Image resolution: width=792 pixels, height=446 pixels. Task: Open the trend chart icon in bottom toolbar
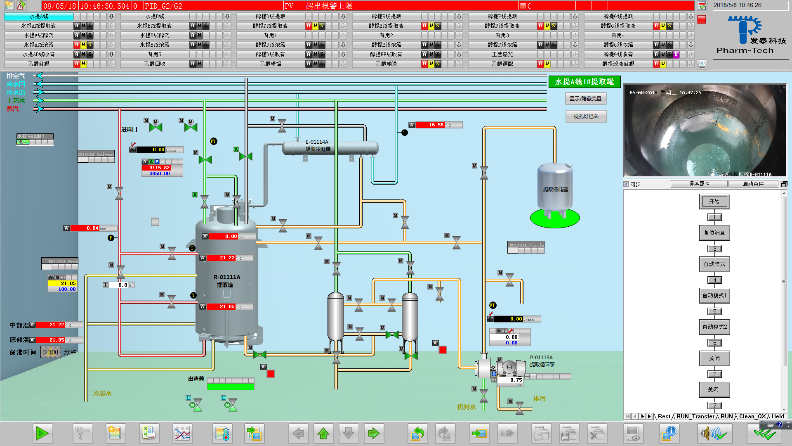click(183, 433)
